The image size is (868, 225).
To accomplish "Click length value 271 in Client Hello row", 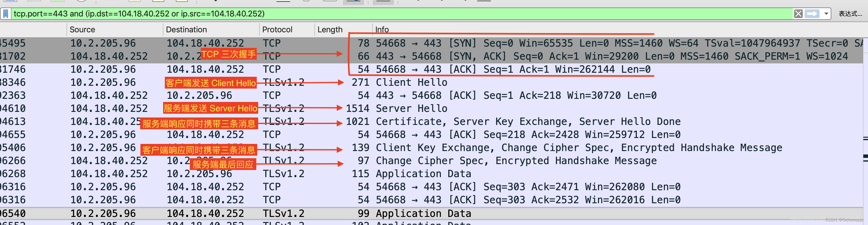I will click(x=361, y=83).
